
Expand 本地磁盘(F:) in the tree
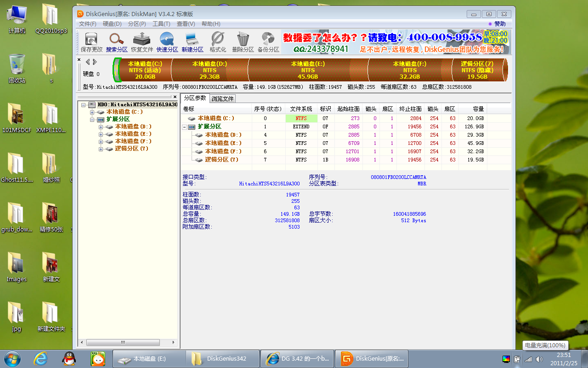101,142
